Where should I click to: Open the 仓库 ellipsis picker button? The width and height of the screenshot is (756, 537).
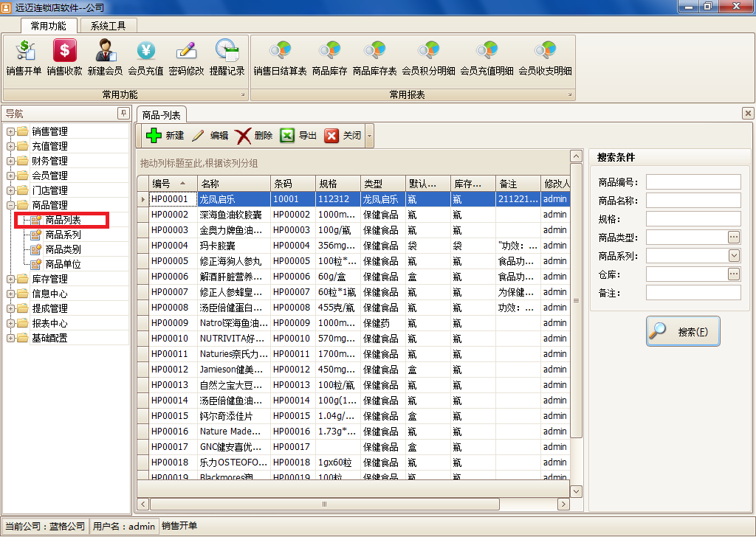[733, 274]
